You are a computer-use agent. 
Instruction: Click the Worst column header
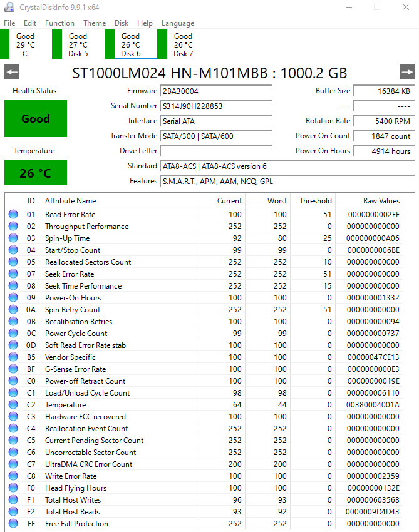pyautogui.click(x=268, y=201)
